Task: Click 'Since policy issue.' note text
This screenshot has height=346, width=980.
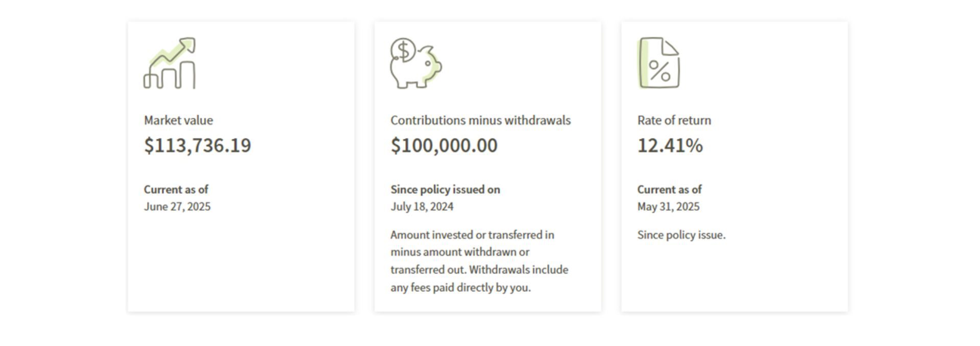Action: 681,235
